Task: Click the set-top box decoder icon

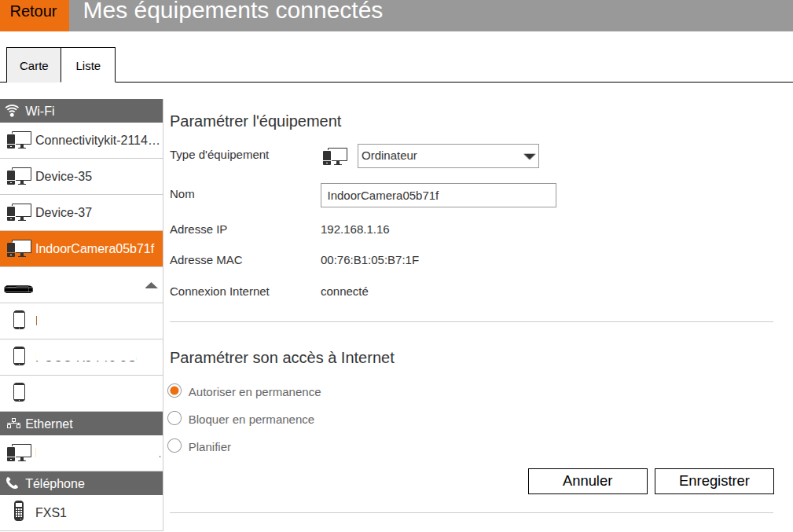Action: tap(18, 288)
